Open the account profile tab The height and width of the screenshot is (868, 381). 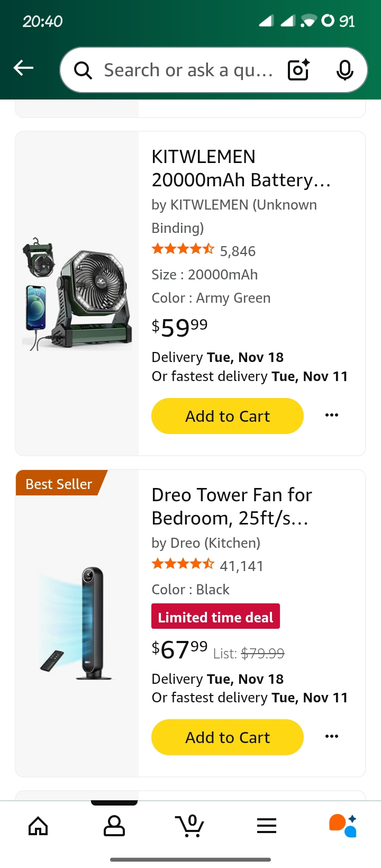(x=114, y=826)
